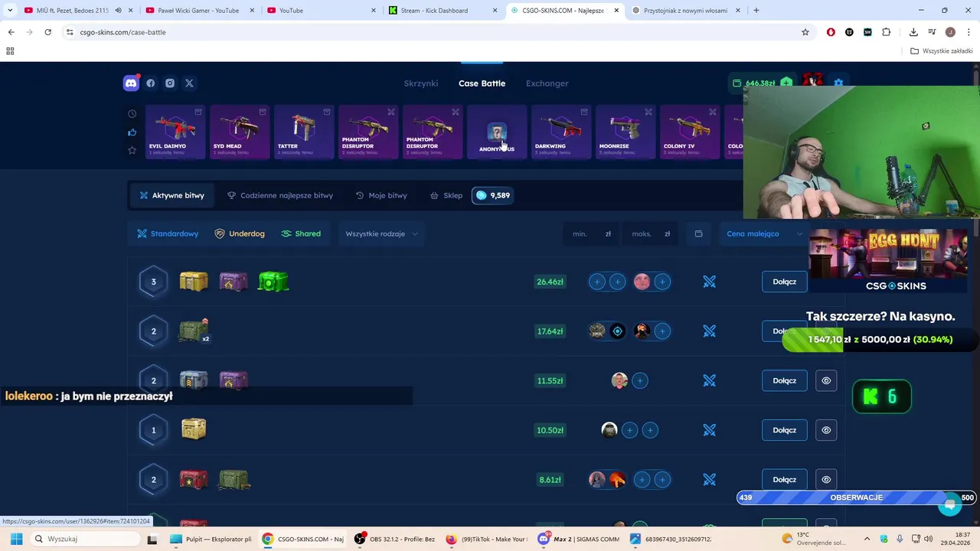Open the Case Battle menu
The height and width of the screenshot is (551, 980).
click(x=482, y=83)
